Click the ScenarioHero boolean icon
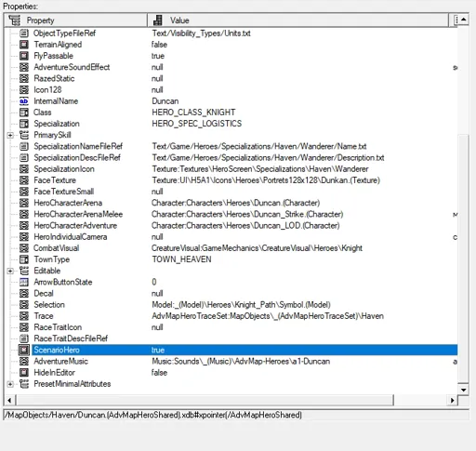 (x=24, y=350)
